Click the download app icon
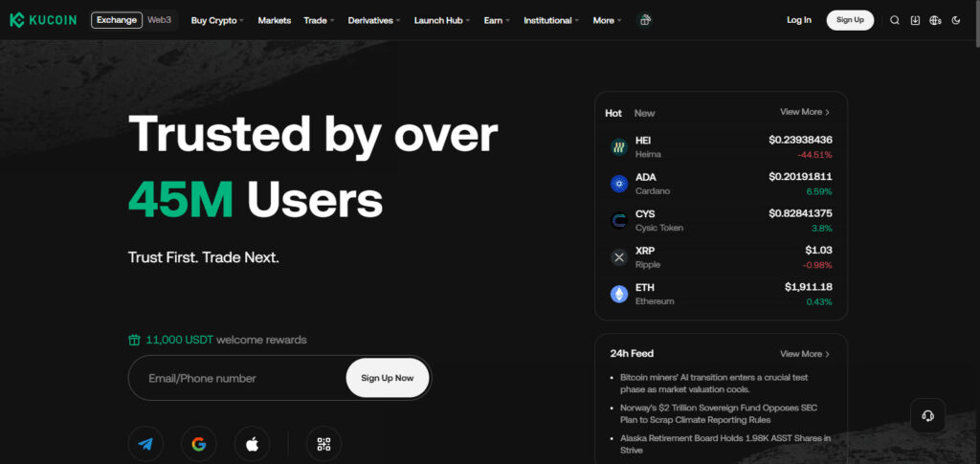 click(915, 20)
